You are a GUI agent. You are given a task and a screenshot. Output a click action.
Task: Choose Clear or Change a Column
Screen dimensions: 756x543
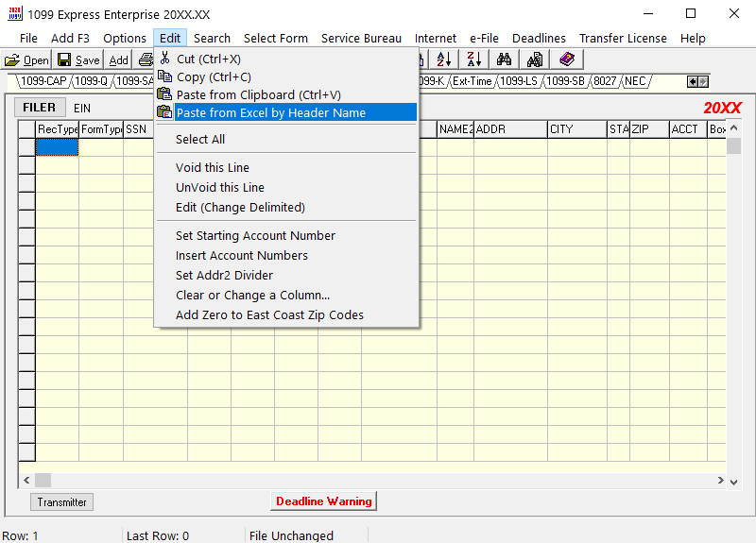[252, 295]
